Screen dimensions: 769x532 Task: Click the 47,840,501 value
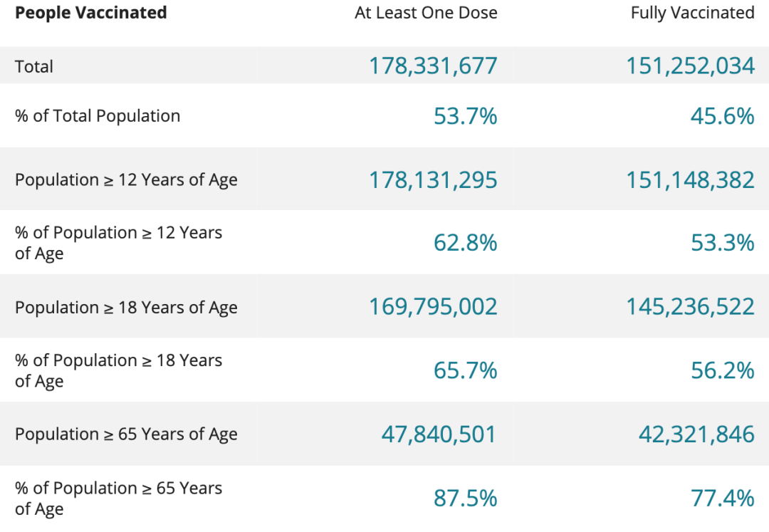pyautogui.click(x=439, y=434)
